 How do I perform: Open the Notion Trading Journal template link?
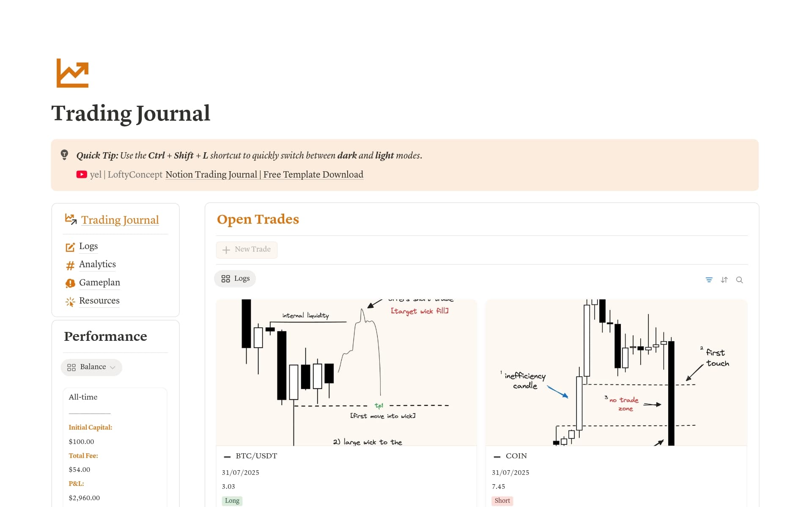tap(264, 174)
